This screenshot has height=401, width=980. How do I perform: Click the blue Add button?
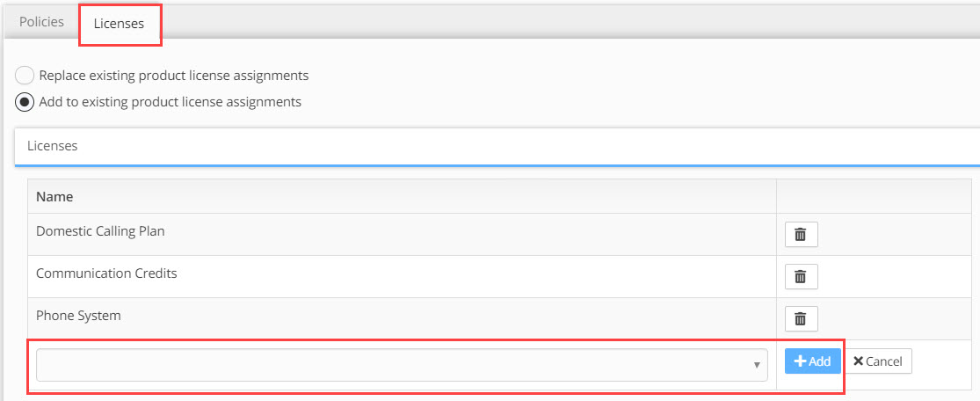[x=812, y=361]
